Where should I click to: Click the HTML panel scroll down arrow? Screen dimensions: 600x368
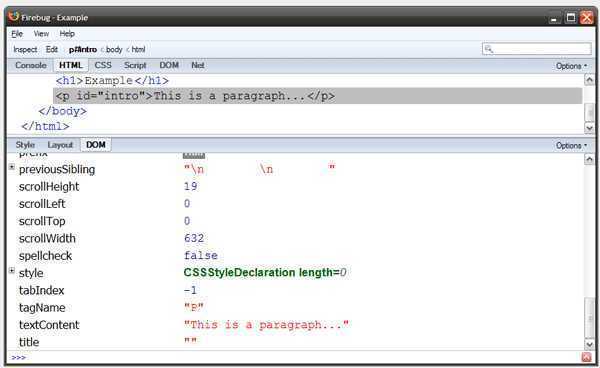click(x=589, y=128)
